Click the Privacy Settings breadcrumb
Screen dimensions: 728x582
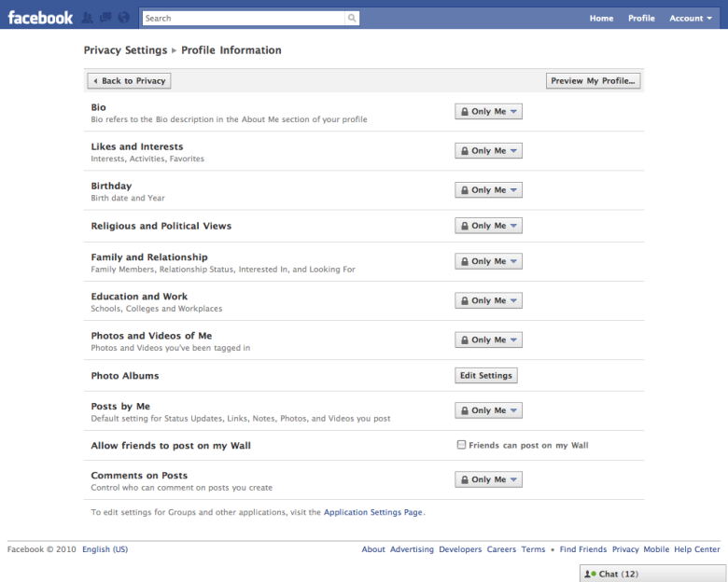pos(125,50)
